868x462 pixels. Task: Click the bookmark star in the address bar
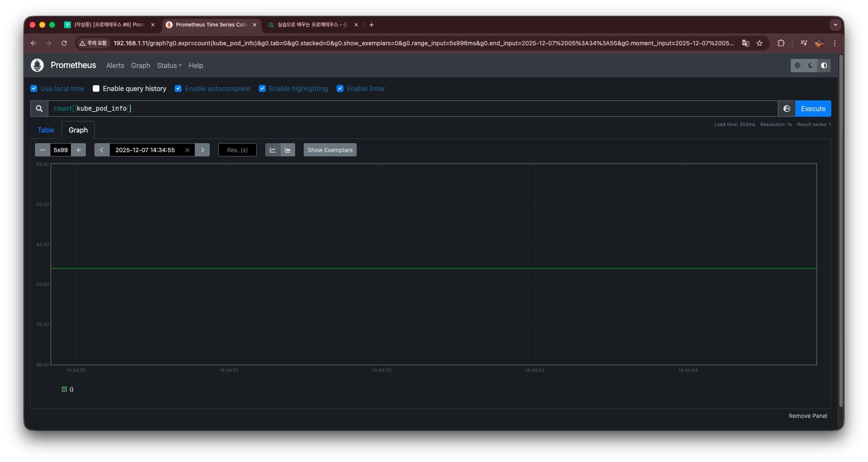tap(759, 43)
